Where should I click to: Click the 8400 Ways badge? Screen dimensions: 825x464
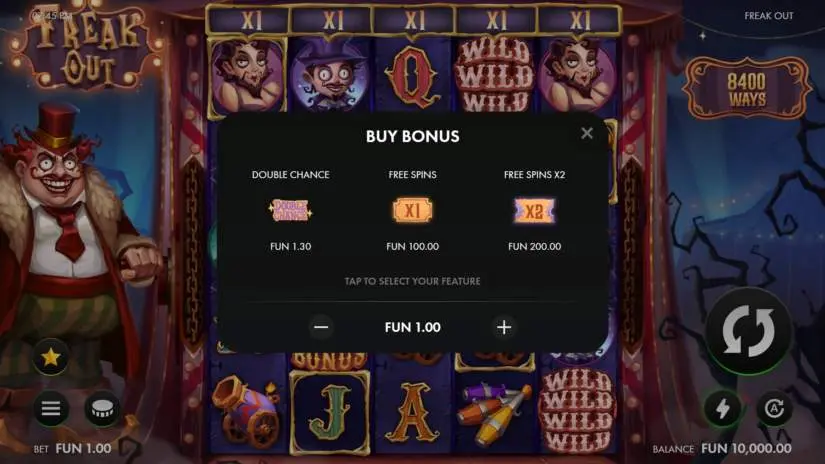click(x=747, y=88)
